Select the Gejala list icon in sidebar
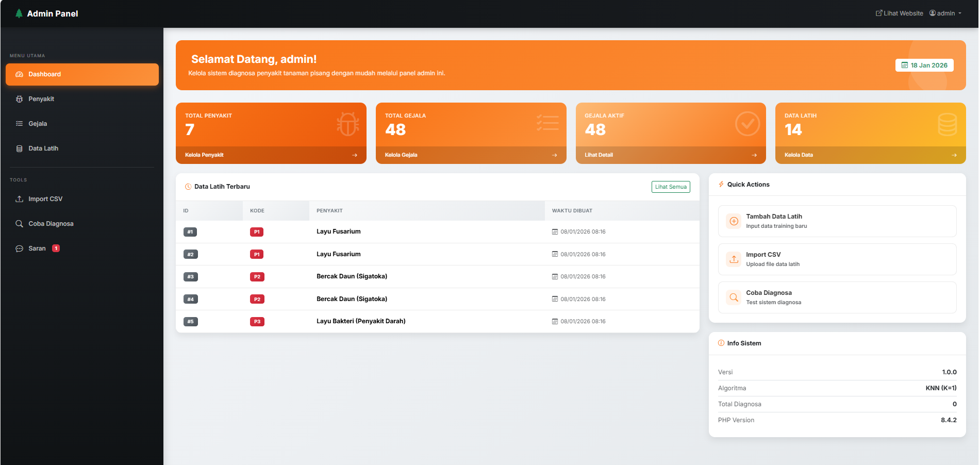The image size is (980, 465). tap(19, 123)
